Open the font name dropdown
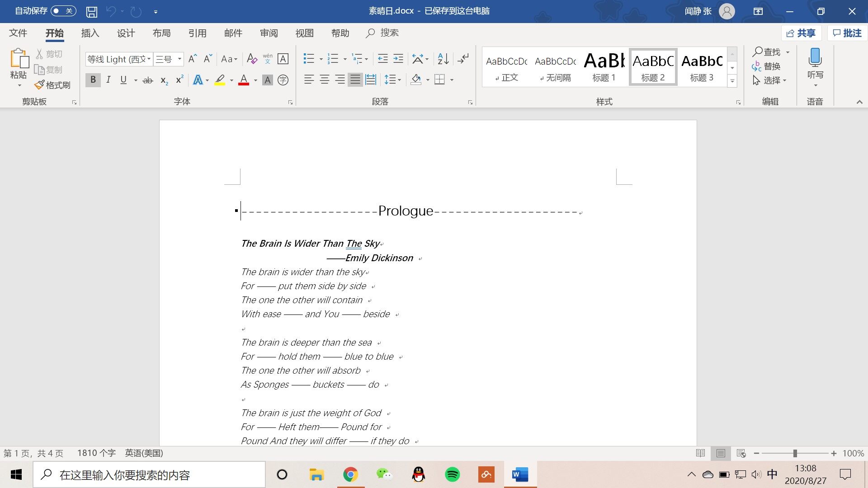Screen dimensions: 868x488 coord(149,59)
